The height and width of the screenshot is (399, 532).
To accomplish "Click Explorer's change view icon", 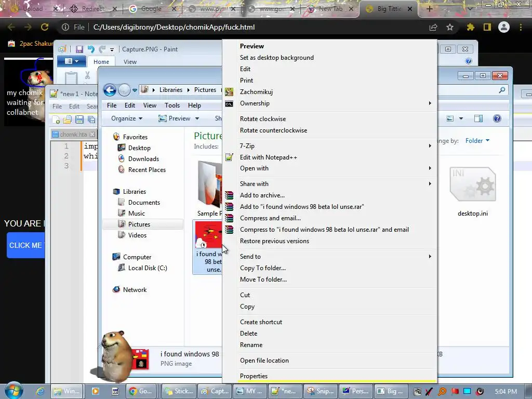I will [450, 118].
